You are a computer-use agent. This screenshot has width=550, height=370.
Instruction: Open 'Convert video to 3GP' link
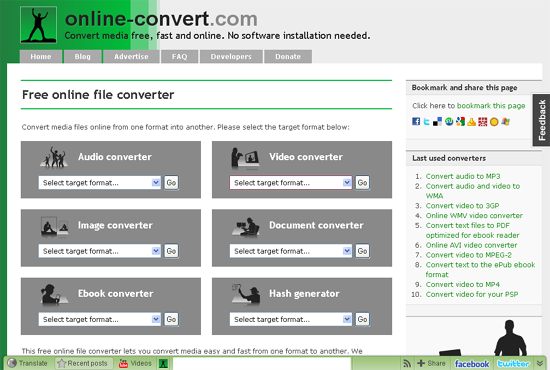[x=462, y=206]
